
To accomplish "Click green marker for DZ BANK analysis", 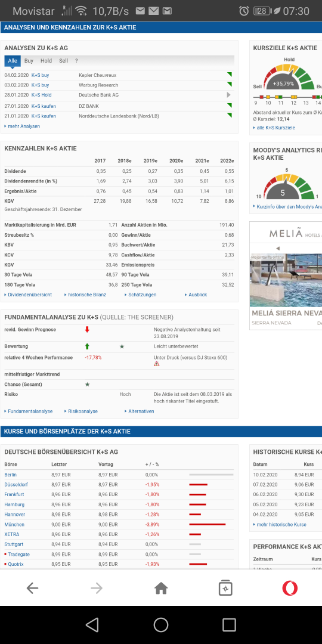I will point(229,105).
